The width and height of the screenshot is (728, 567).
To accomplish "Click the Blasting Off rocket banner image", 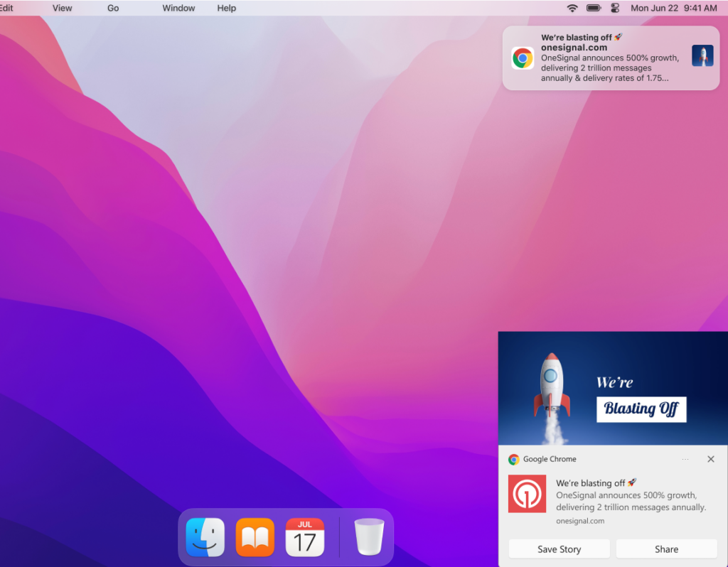I will [x=613, y=389].
